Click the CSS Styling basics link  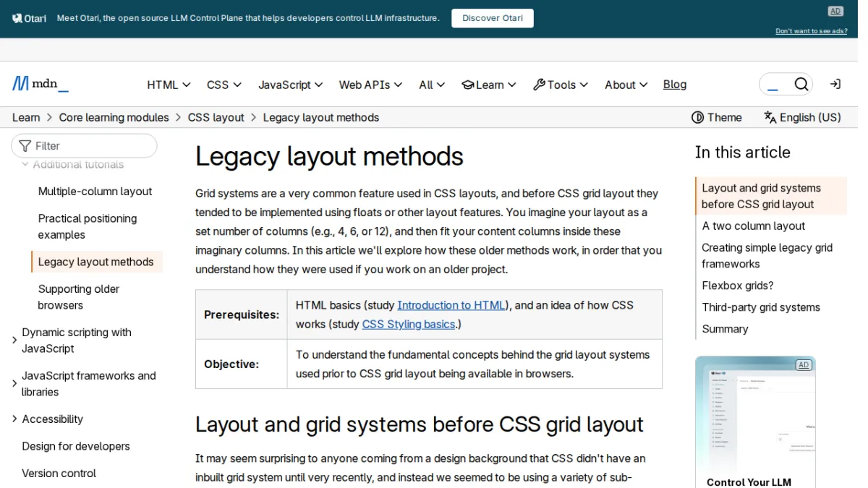click(409, 324)
